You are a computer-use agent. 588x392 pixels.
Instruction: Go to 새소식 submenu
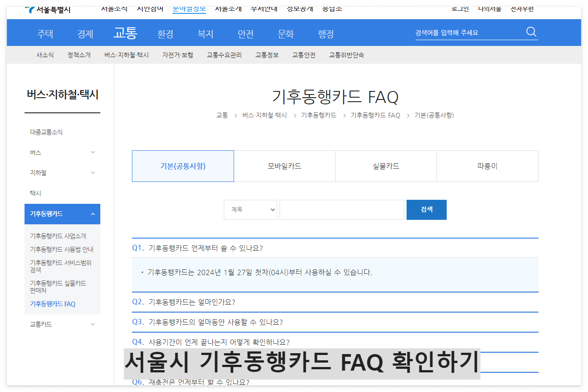point(45,55)
